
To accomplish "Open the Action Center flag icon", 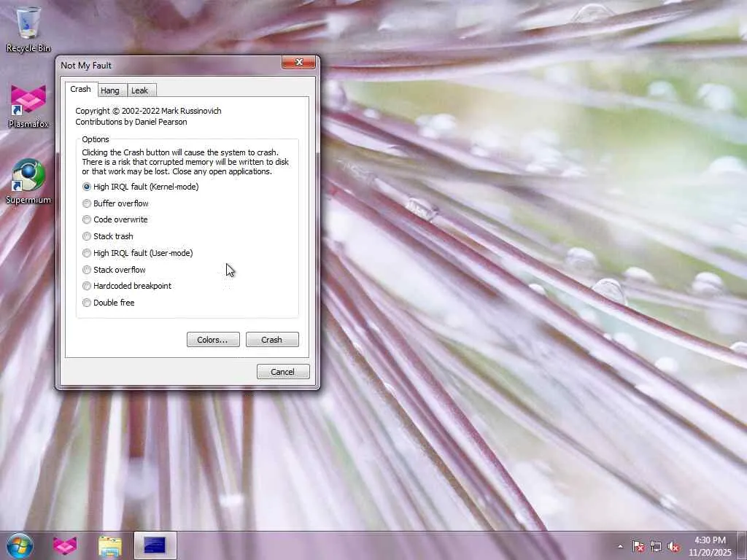I will coord(638,547).
